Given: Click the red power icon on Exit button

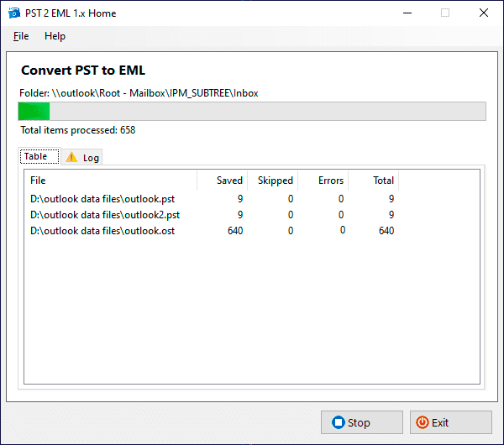Looking at the screenshot, I should tap(422, 422).
